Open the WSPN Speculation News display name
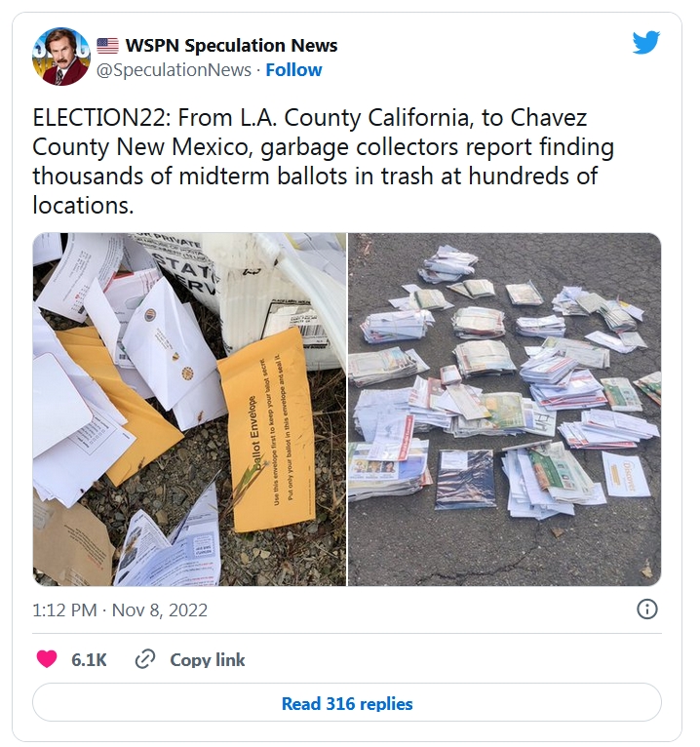The height and width of the screenshot is (747, 700). (231, 46)
